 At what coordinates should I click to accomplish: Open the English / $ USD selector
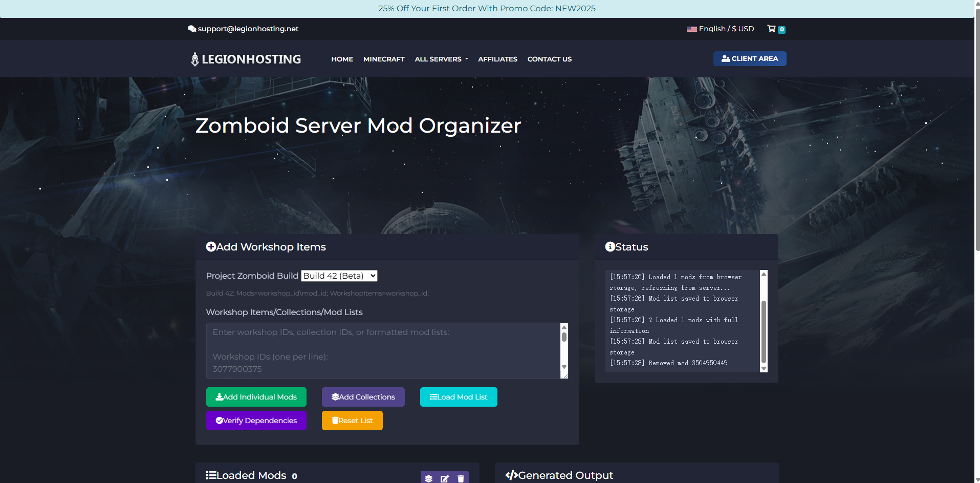[726, 29]
